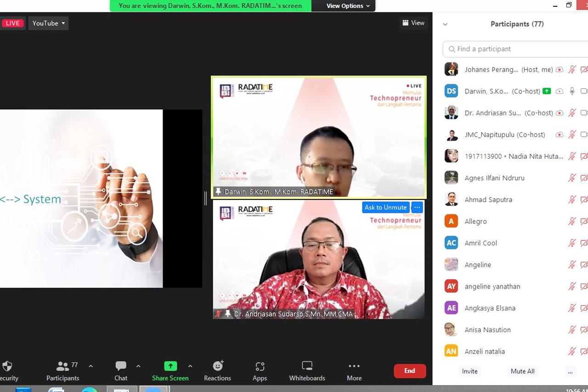
Task: Toggle the muted mic for Anzeli natalia
Action: coord(572,351)
